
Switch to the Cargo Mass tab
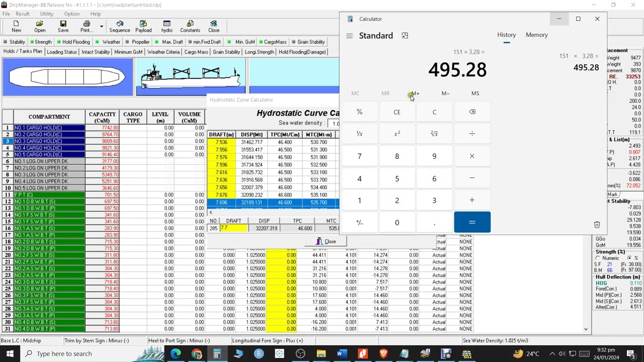point(196,52)
